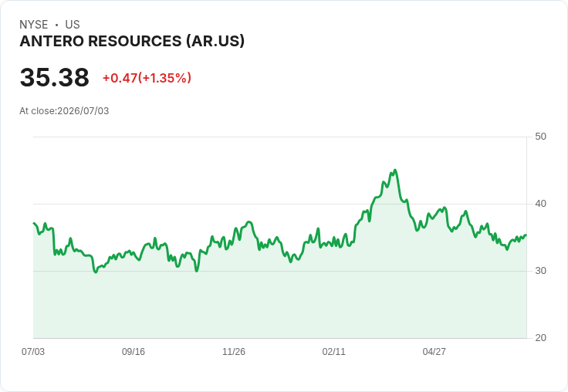Image resolution: width=568 pixels, height=392 pixels.
Task: Click the ANTERO RESOURCES (AR.US) title
Action: point(132,41)
